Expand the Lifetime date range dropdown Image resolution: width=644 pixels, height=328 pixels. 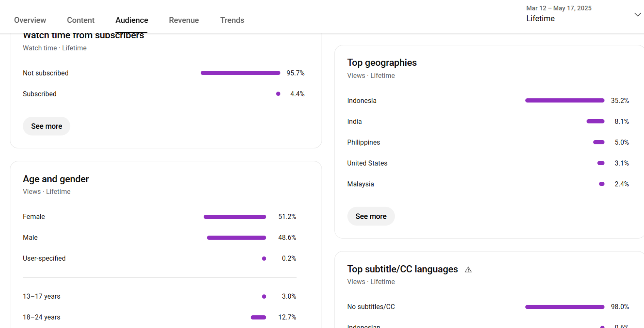(x=637, y=14)
